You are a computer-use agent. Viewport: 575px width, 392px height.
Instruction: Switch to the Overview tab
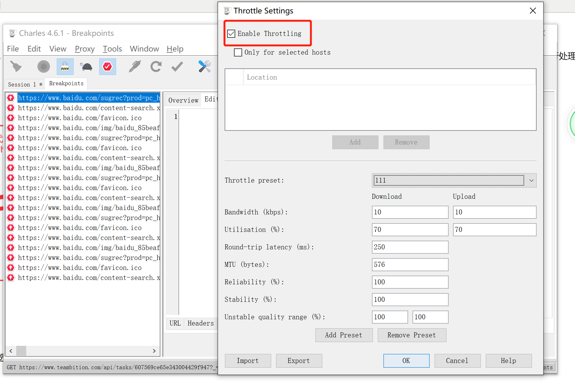click(x=183, y=100)
